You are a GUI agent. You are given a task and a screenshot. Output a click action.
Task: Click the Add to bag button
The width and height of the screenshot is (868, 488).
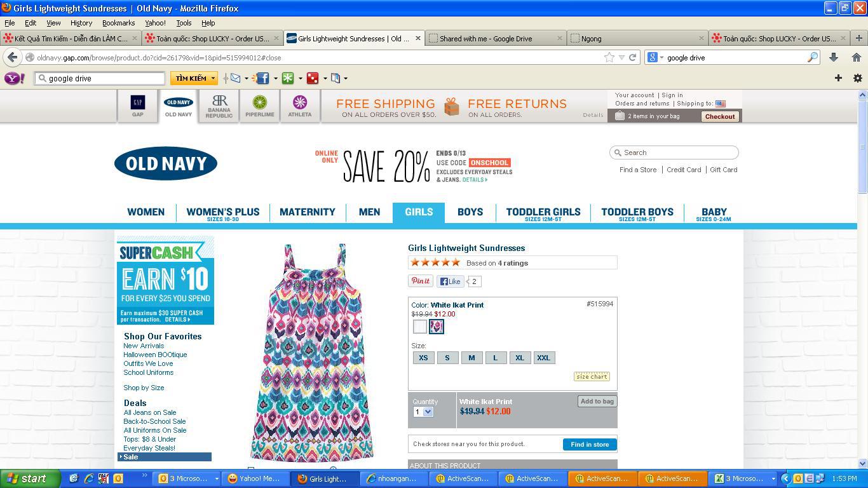[x=597, y=401]
